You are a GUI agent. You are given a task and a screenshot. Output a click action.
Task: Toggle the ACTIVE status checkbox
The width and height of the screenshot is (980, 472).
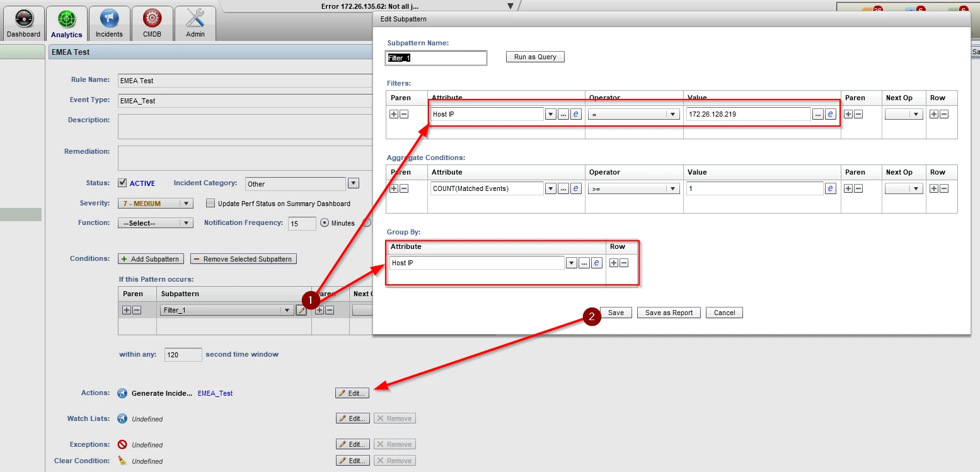click(x=122, y=183)
